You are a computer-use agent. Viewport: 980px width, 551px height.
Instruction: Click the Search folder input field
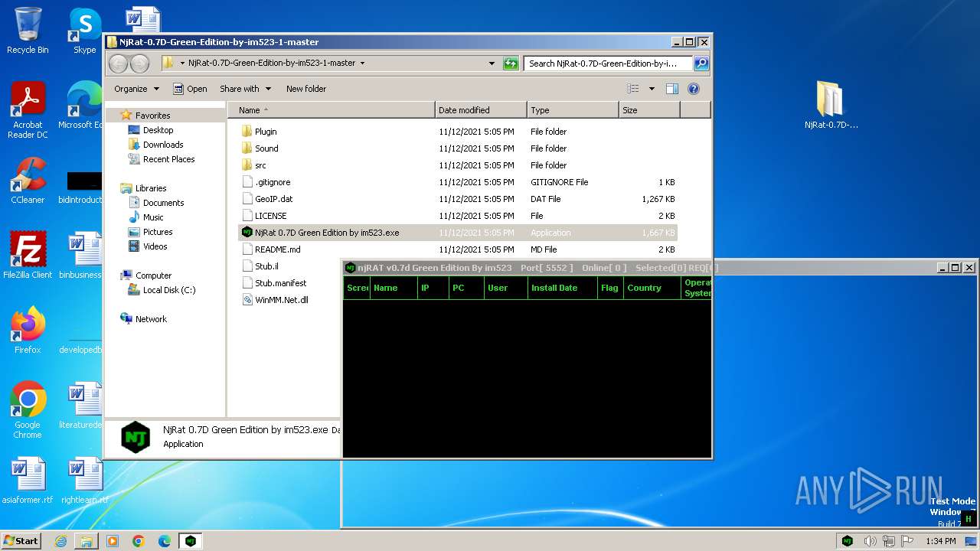click(609, 64)
